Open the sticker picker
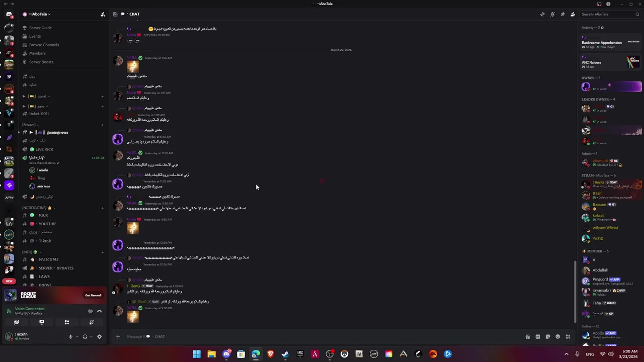This screenshot has height=362, width=644. 547,337
